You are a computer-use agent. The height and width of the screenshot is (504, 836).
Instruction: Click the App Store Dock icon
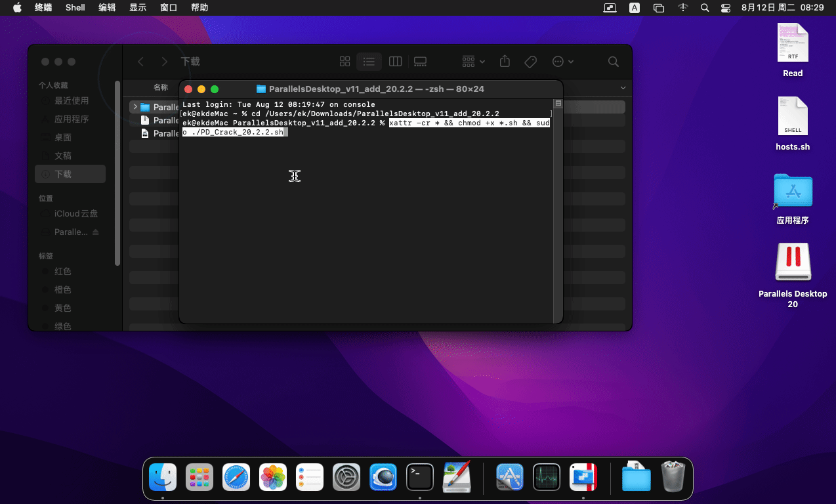(509, 477)
